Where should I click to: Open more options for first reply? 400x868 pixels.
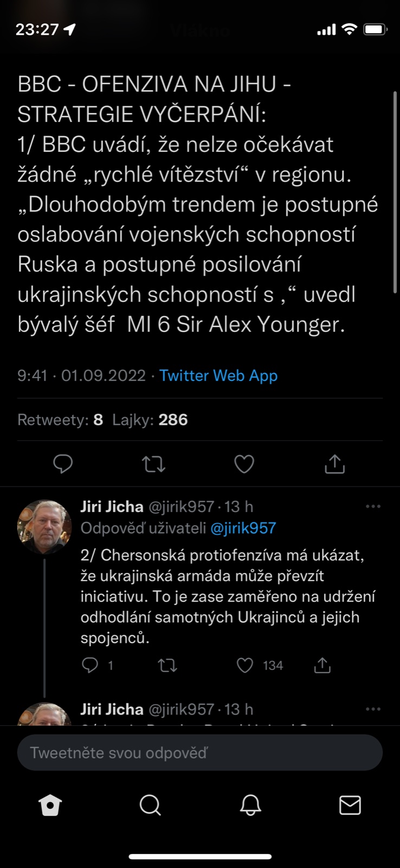[x=373, y=507]
